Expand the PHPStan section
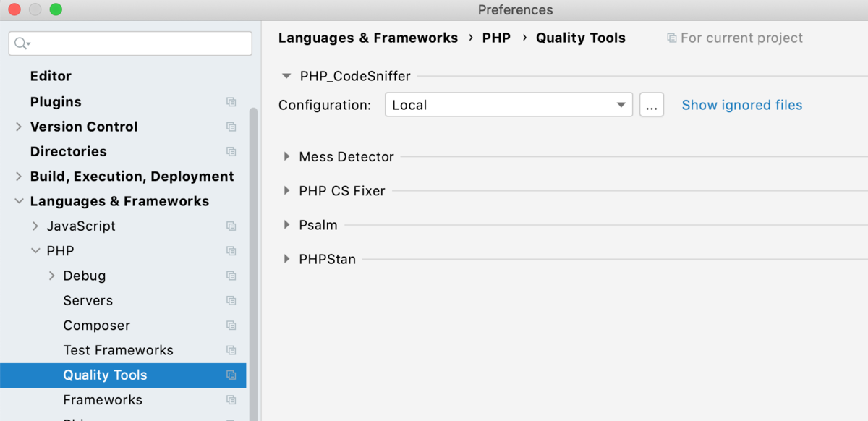The height and width of the screenshot is (421, 868). point(286,259)
